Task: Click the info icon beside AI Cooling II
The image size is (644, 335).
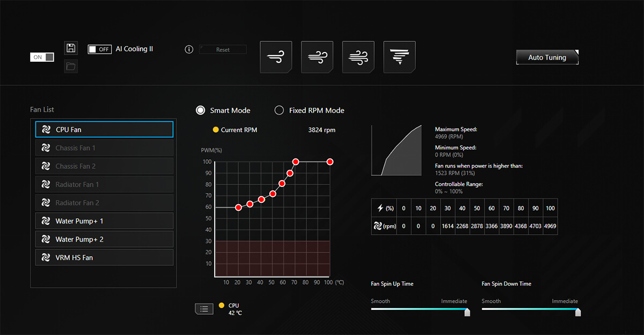Action: (x=188, y=49)
